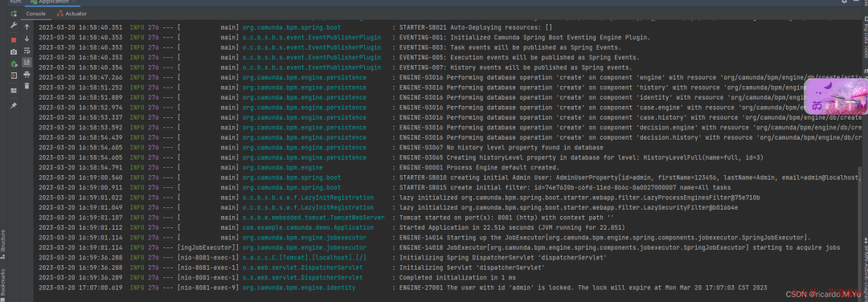868x302 pixels.
Task: Clear all console output with trash icon
Action: 27,86
